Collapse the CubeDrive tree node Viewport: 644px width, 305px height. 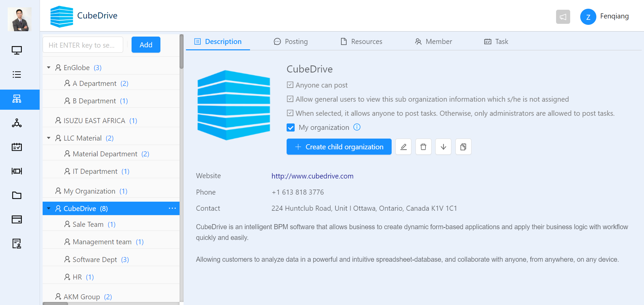pos(49,209)
